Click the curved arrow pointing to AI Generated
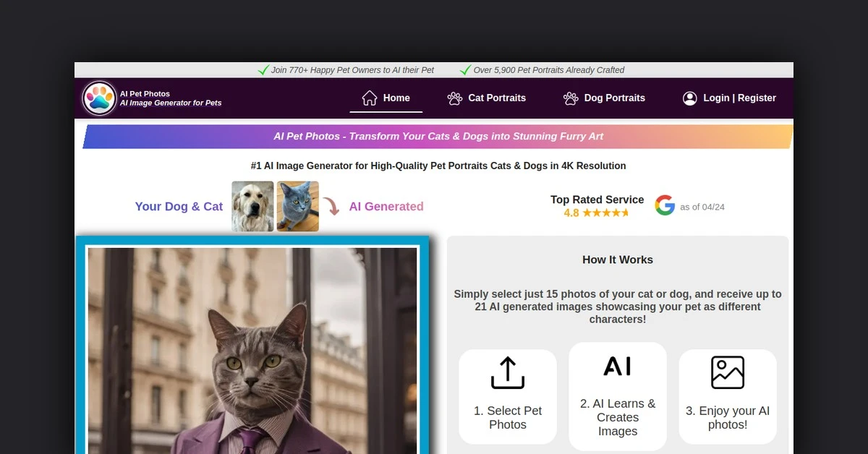The width and height of the screenshot is (868, 454). tap(331, 207)
